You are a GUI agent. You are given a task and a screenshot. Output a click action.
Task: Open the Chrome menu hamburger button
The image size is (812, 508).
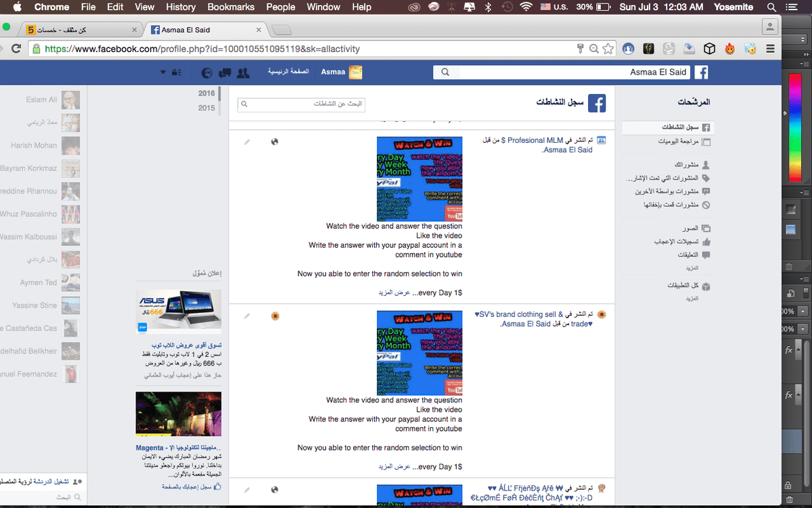pyautogui.click(x=770, y=49)
